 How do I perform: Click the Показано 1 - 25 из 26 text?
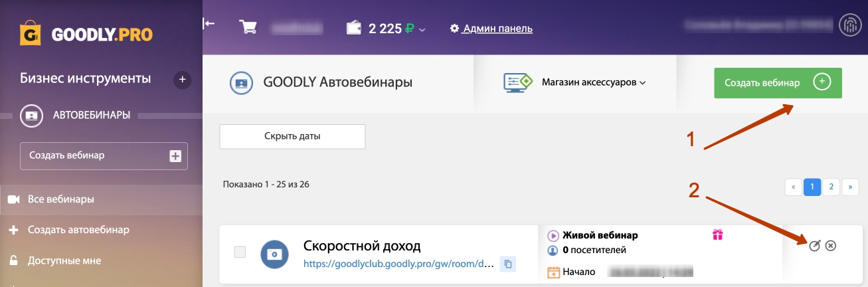click(x=266, y=184)
